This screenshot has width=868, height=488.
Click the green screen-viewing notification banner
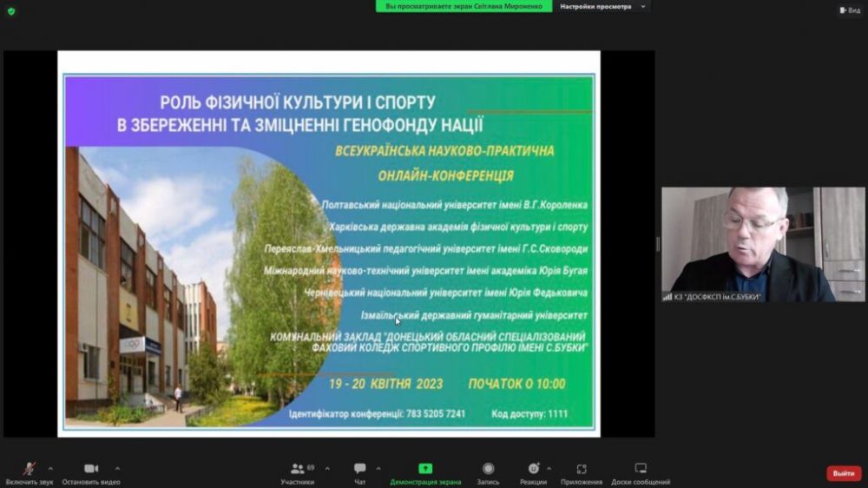point(464,6)
